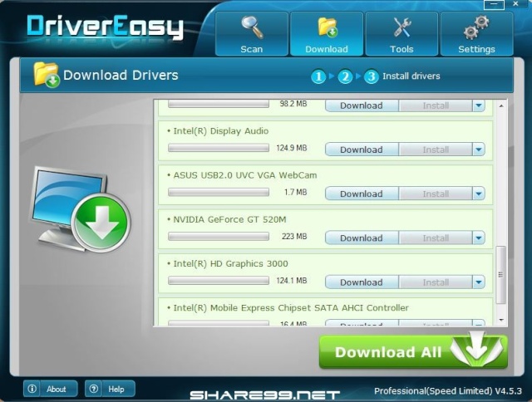Screen dimensions: 532x402
Task: Expand options arrow for ASUS WebCam row
Action: [x=479, y=194]
